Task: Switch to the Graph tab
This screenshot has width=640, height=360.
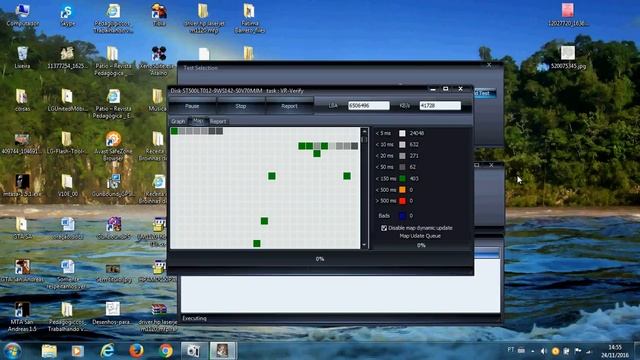Action: tap(178, 121)
